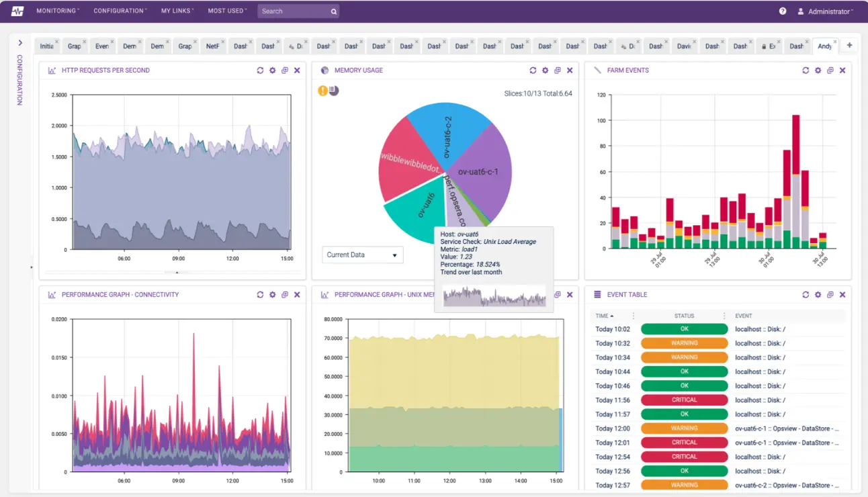Close the Memory Usage dashlet

click(x=570, y=70)
